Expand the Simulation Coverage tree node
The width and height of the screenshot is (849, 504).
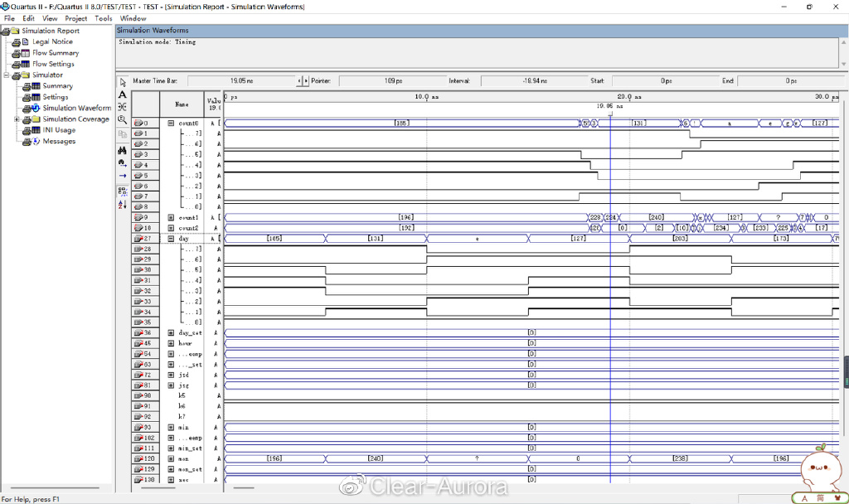(17, 119)
